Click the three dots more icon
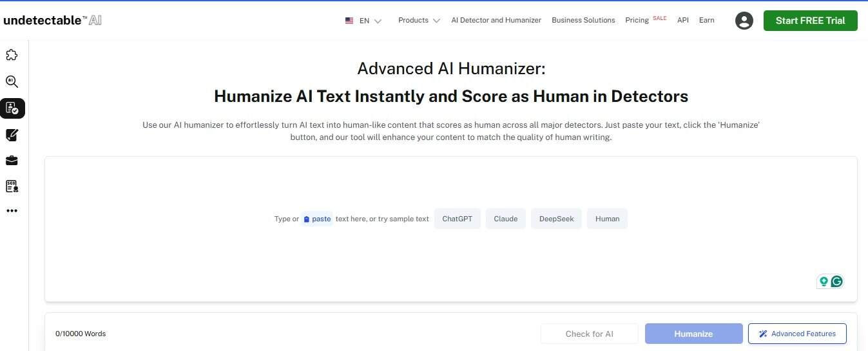Screen dimensions: 868x351 pyautogui.click(x=12, y=211)
